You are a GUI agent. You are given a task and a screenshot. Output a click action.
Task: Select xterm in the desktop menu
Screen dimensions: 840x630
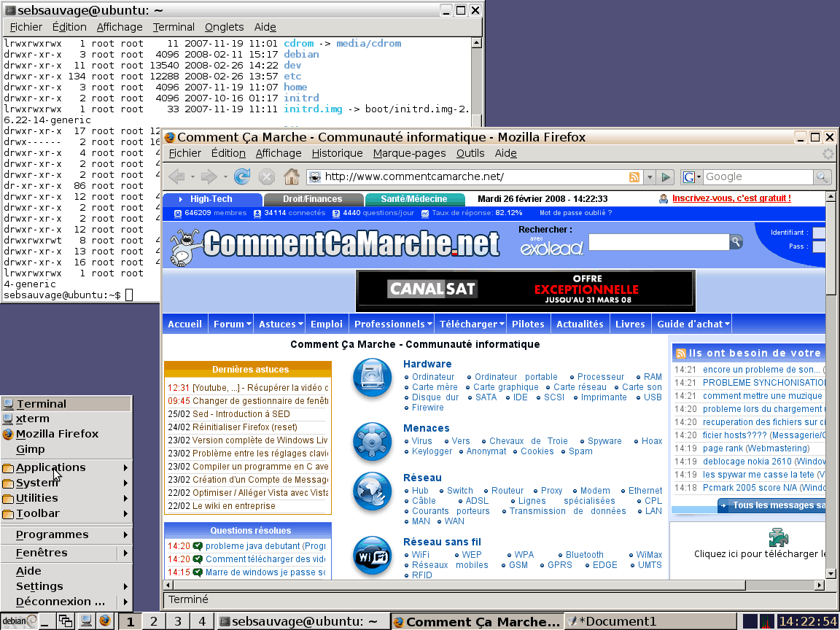pos(66,419)
